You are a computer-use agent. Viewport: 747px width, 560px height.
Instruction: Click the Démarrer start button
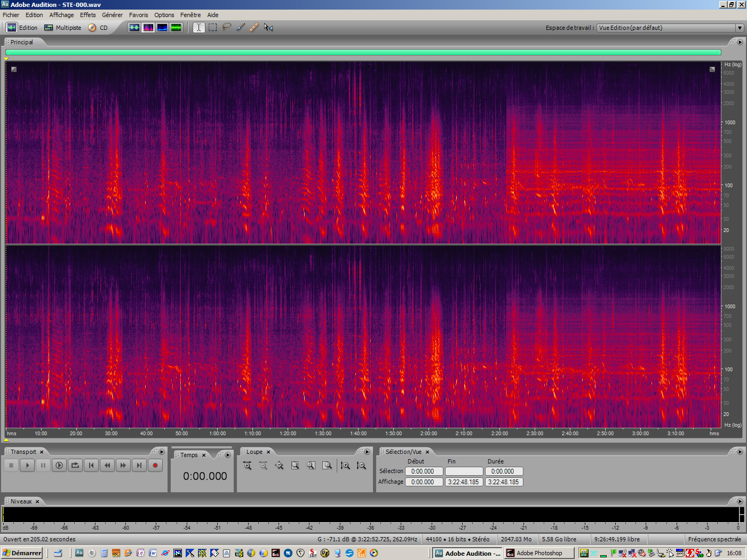[x=22, y=553]
